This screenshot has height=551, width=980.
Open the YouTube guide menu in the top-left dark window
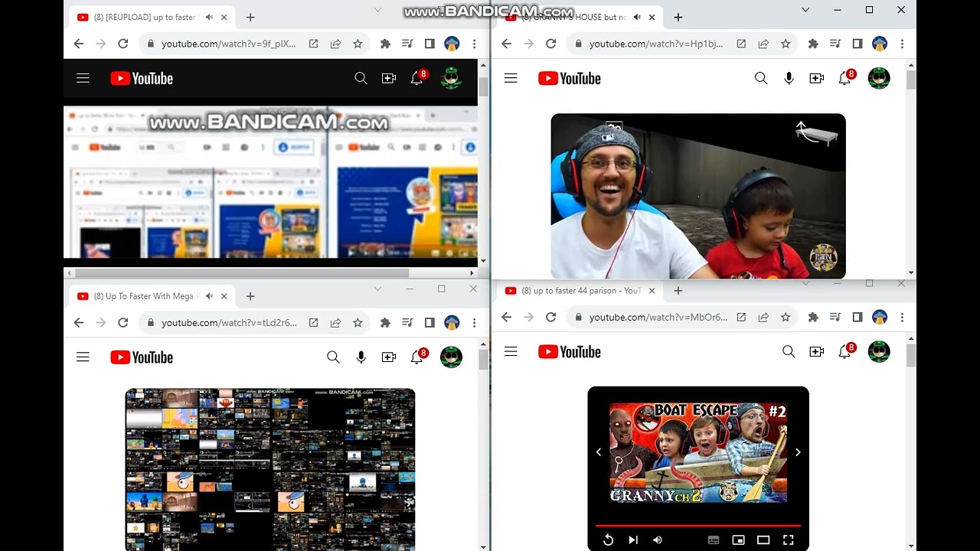tap(83, 78)
